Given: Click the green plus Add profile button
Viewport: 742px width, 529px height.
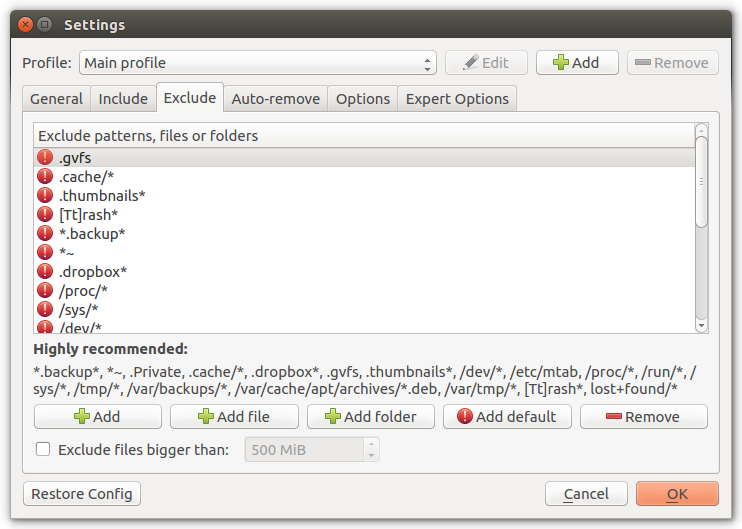Looking at the screenshot, I should pos(577,62).
